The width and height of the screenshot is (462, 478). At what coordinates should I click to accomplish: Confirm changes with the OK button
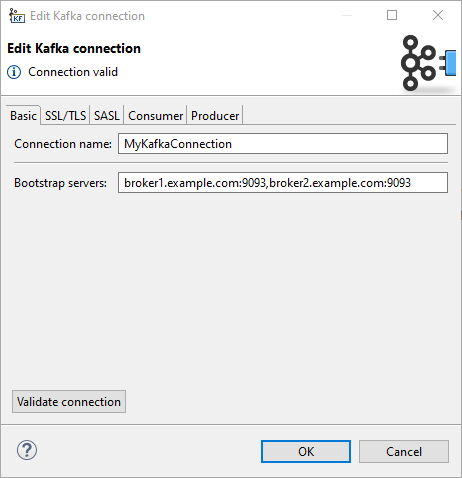[x=306, y=452]
